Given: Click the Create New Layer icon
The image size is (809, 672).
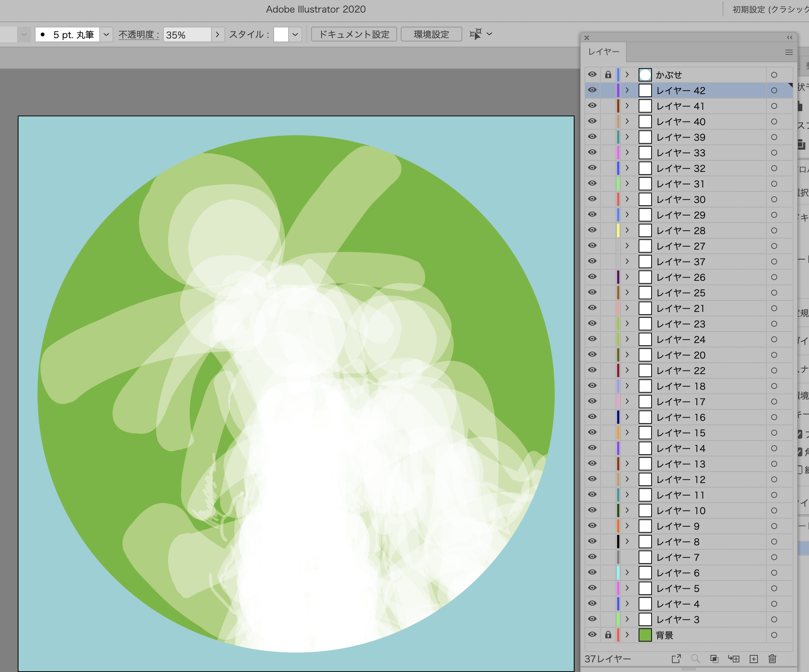Looking at the screenshot, I should [x=754, y=659].
